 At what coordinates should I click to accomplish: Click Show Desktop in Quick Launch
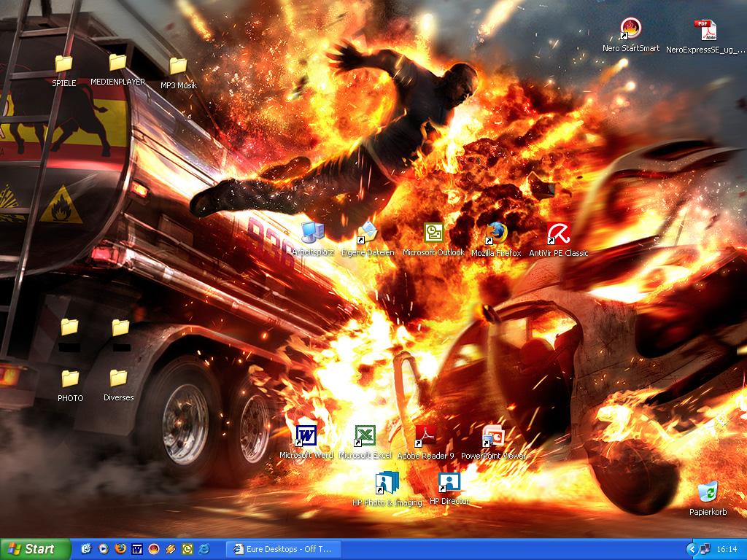pos(86,549)
